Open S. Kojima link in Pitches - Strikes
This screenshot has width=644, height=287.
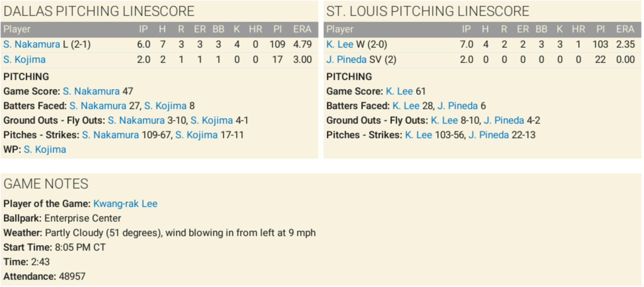coord(197,135)
